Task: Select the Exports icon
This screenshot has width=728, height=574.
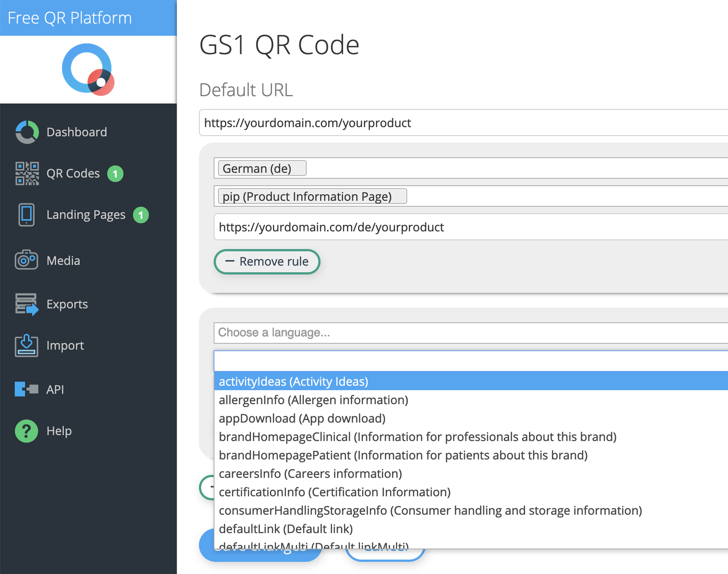Action: (26, 304)
